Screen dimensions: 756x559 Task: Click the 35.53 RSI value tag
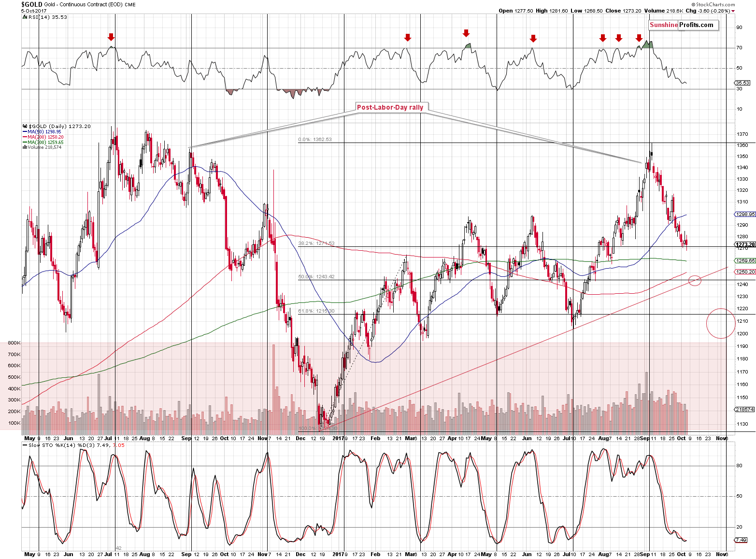(x=742, y=83)
